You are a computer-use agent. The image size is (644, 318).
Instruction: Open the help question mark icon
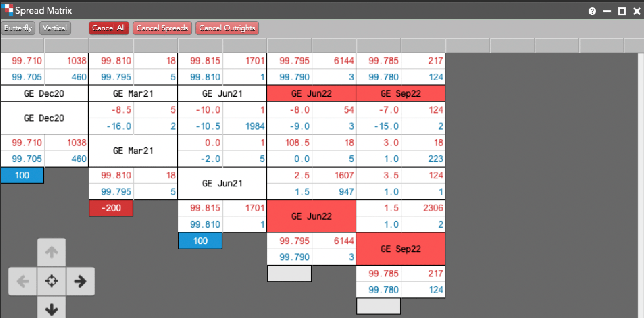(592, 11)
